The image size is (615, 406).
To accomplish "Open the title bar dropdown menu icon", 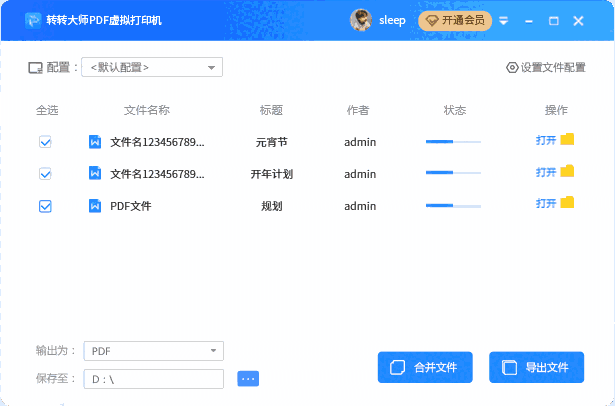I will click(x=504, y=21).
